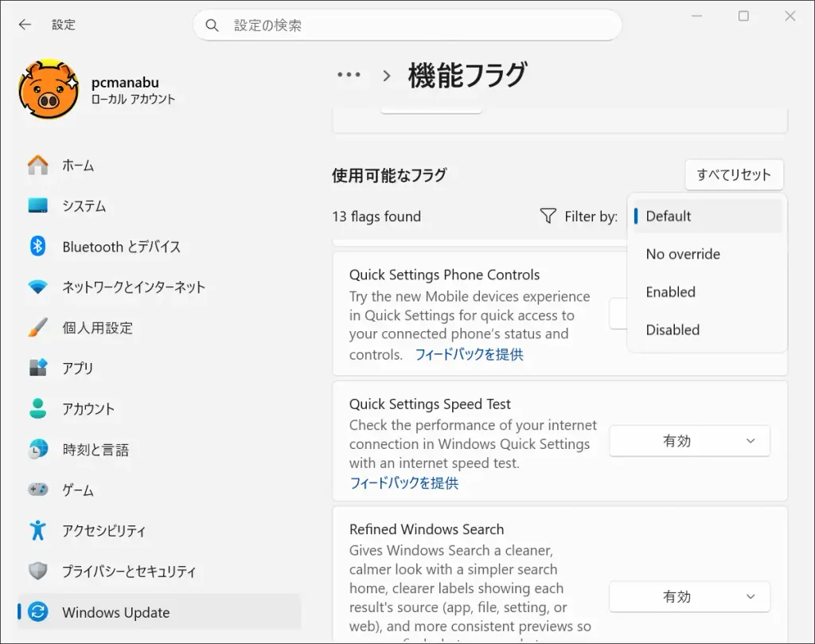Click the Gaming controller icon
This screenshot has width=815, height=644.
pos(38,490)
